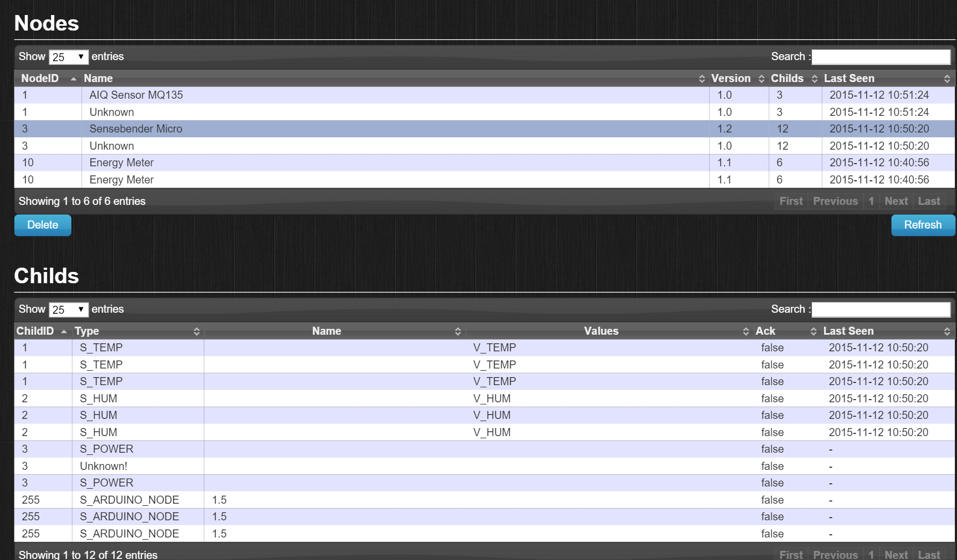Sort Nodes table by Last Seen column
957x560 pixels.
(887, 78)
